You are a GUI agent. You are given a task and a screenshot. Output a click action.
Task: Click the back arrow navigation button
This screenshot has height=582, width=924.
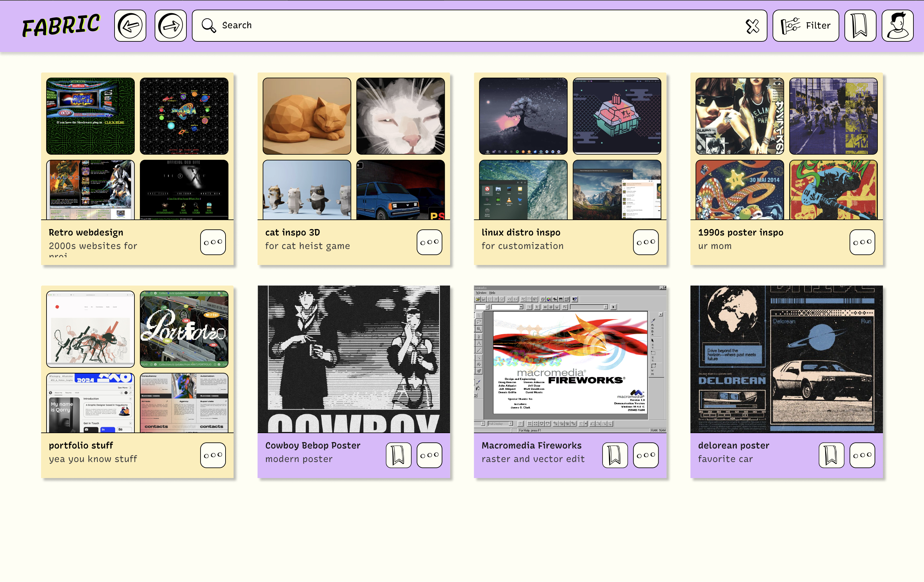click(x=130, y=26)
